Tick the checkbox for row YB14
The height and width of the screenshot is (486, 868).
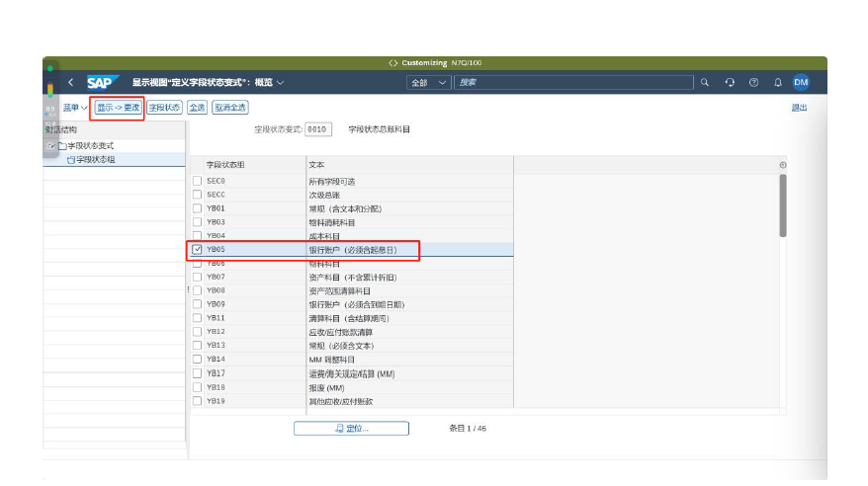click(x=197, y=360)
